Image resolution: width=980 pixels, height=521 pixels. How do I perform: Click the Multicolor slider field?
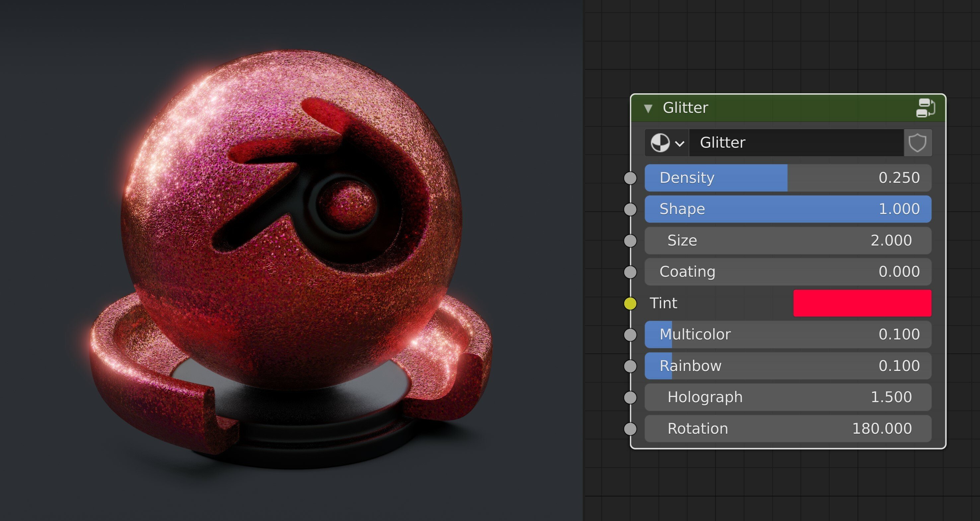click(788, 334)
